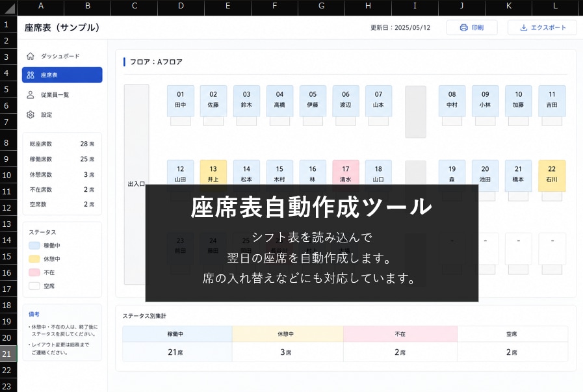
Task: Select the 座席表 sidebar item
Action: (x=62, y=75)
